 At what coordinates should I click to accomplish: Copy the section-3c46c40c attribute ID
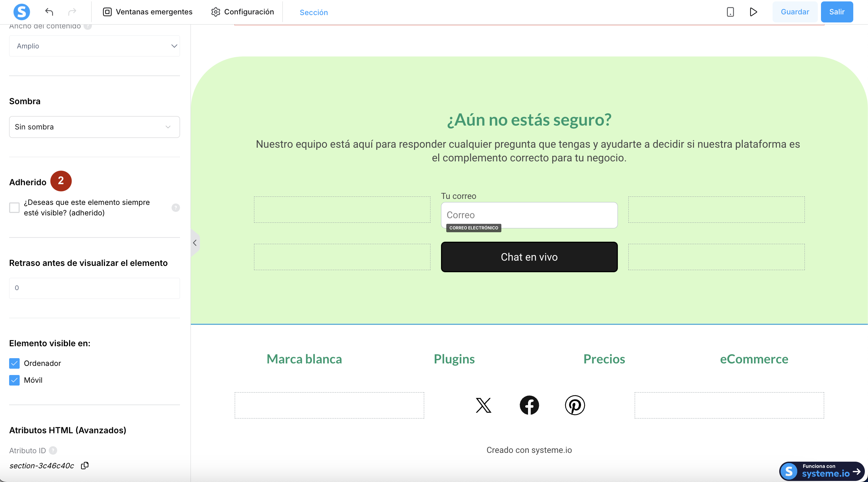[85, 466]
